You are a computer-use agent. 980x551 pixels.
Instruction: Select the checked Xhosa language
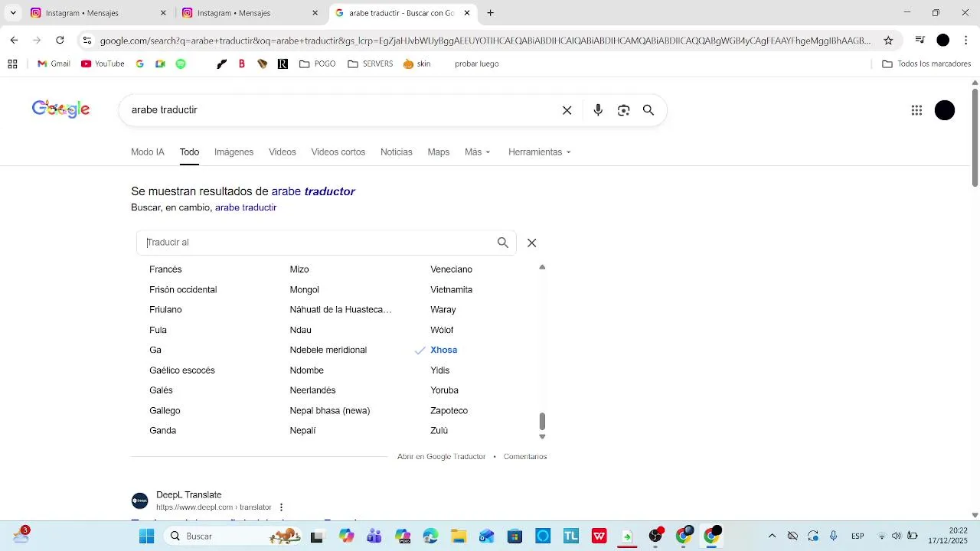point(443,350)
